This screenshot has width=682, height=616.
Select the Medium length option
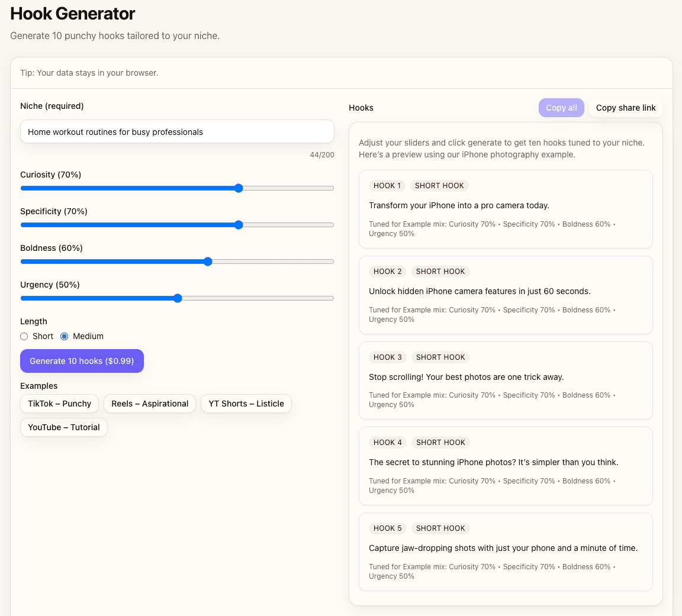[x=64, y=336]
